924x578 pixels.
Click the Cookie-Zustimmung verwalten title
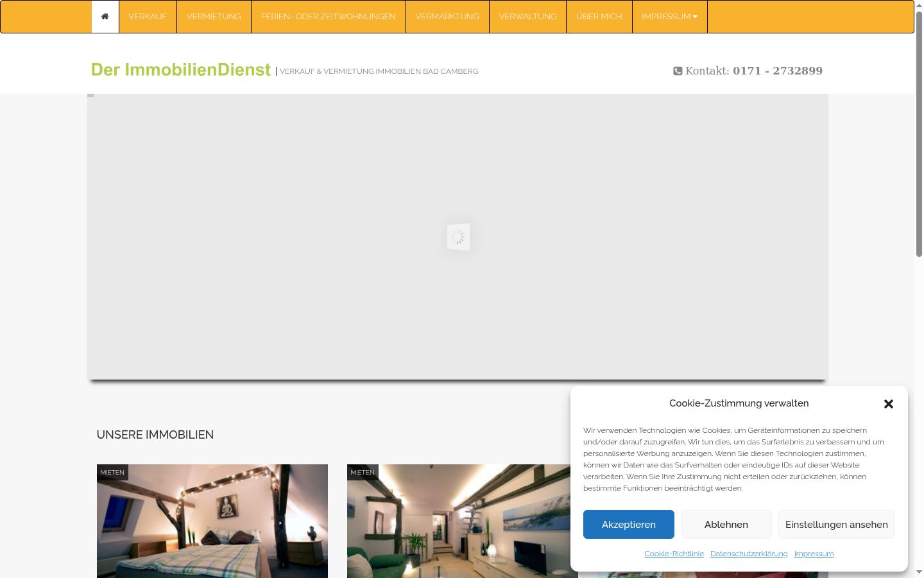point(739,403)
